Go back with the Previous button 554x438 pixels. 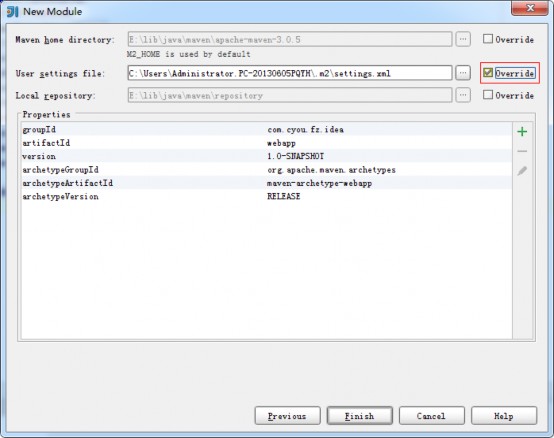click(287, 416)
